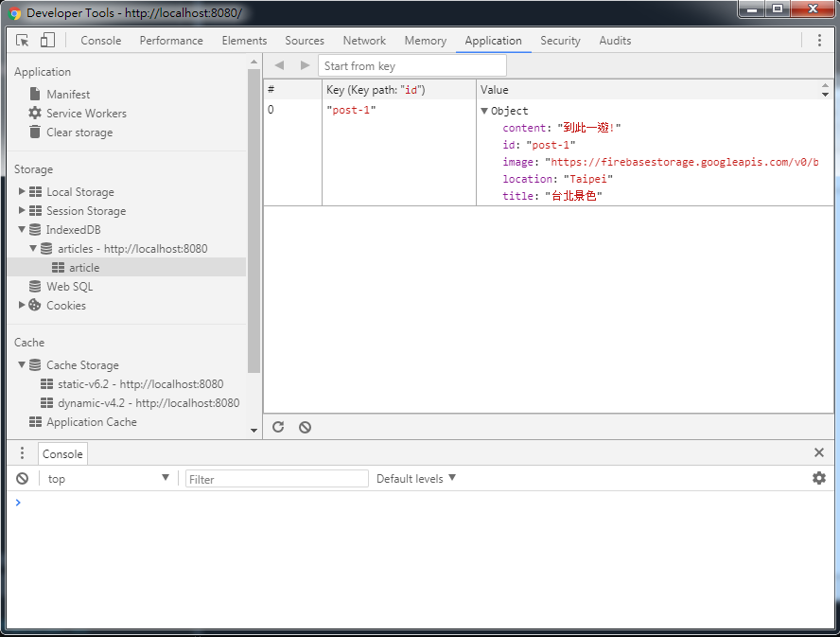Viewport: 840px width, 637px height.
Task: Open the dynamic-v4.2 cache entry
Action: coord(149,402)
